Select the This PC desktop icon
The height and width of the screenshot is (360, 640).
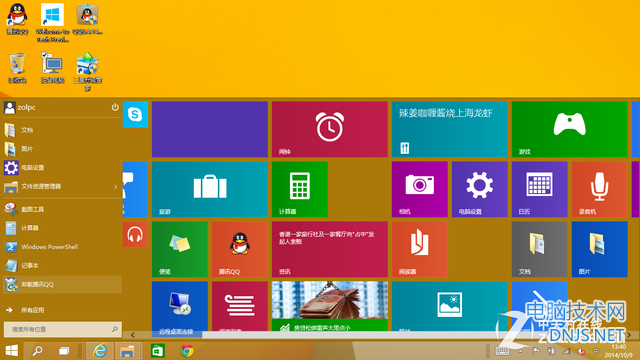tap(52, 68)
